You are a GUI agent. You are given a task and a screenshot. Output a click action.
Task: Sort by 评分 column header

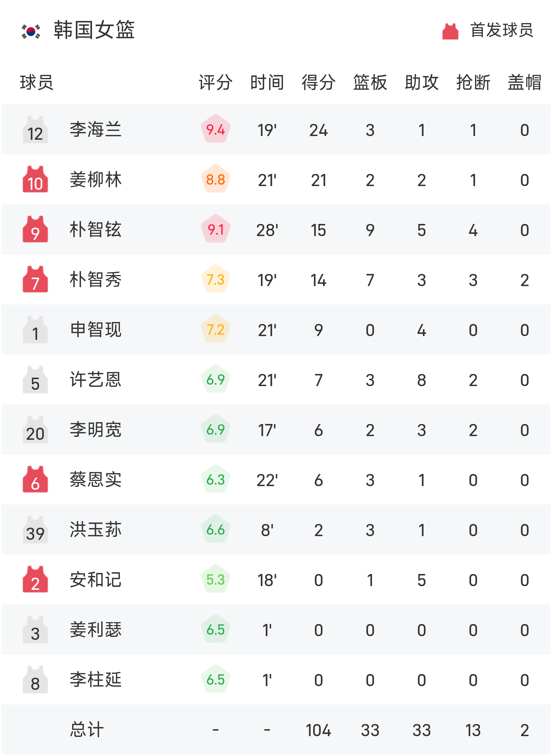(x=216, y=82)
